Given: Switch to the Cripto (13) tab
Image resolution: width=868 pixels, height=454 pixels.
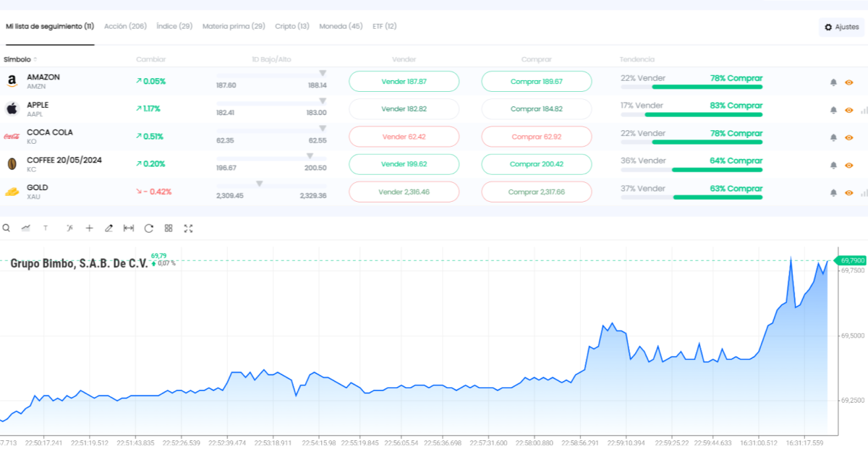Looking at the screenshot, I should pos(292,26).
